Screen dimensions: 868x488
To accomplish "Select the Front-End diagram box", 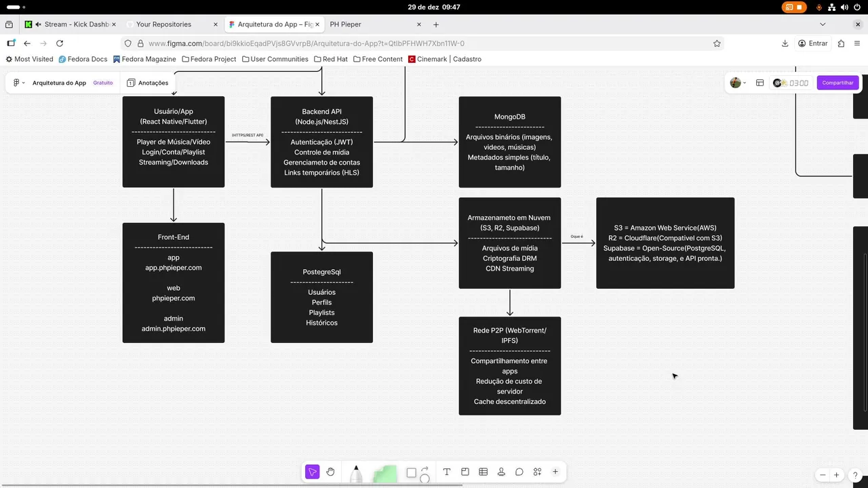I will point(174,283).
